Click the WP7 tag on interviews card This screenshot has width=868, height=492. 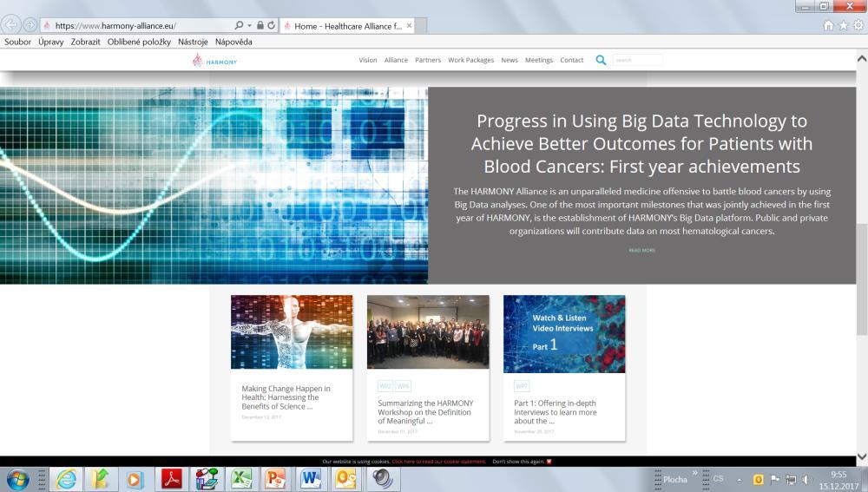click(x=522, y=386)
